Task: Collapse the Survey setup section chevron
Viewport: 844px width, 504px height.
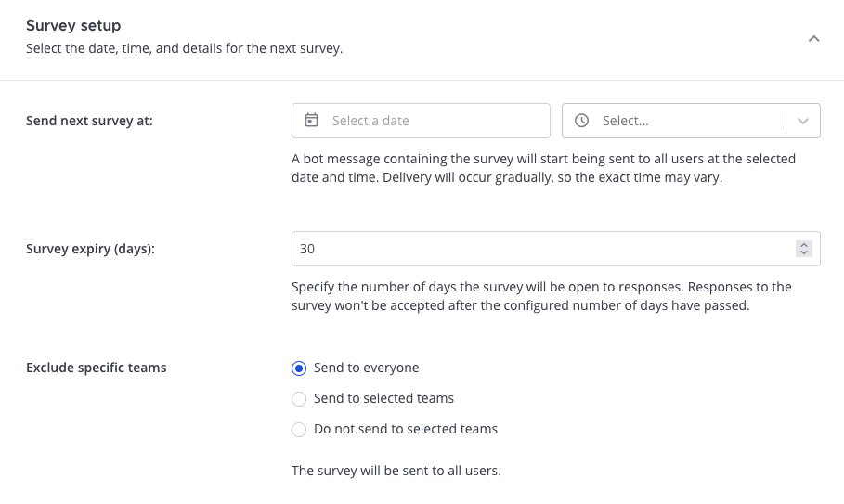Action: [x=813, y=39]
